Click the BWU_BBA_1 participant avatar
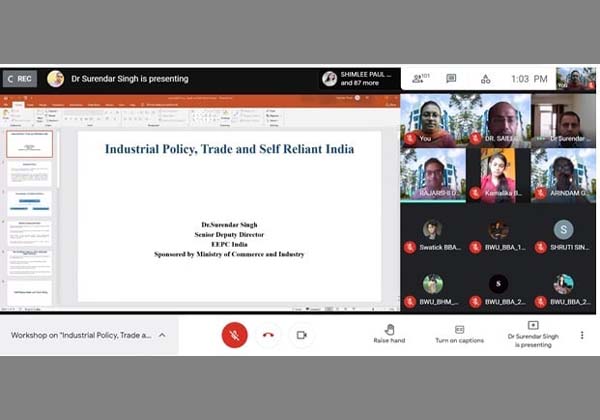This screenshot has height=420, width=600. pos(498,230)
